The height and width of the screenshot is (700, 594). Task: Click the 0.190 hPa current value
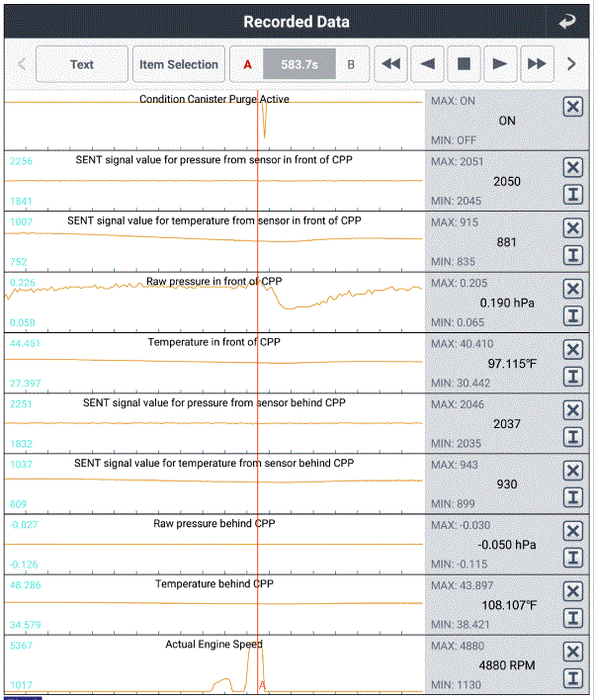pos(507,304)
